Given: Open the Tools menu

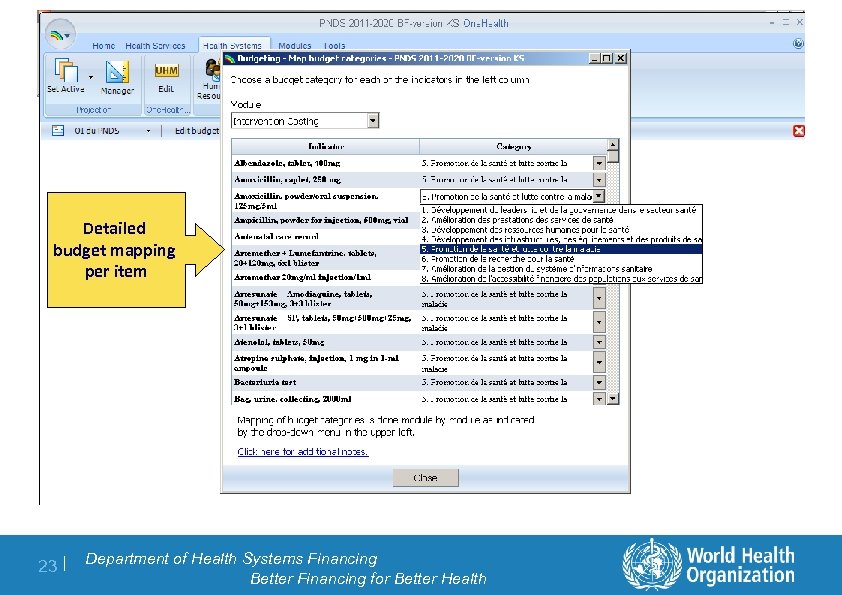Looking at the screenshot, I should click(333, 45).
